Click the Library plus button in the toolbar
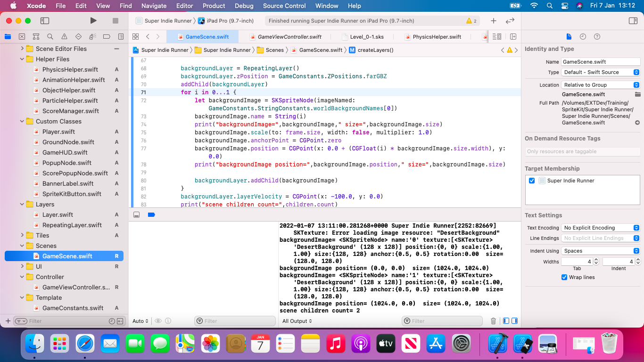Viewport: 644px width, 362px height. click(493, 21)
